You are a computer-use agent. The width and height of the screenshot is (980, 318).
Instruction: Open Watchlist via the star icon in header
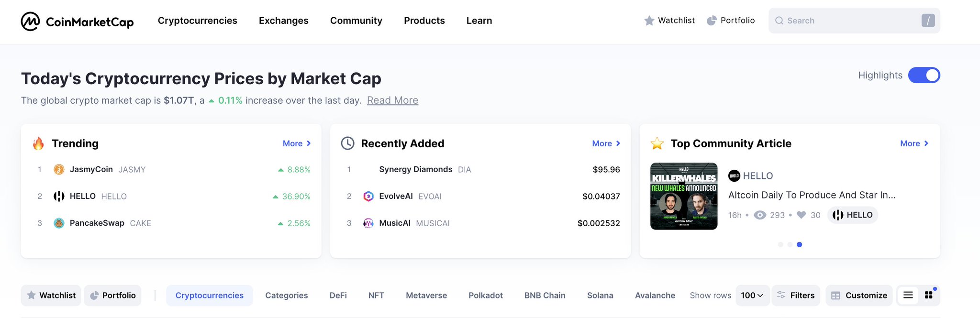click(649, 21)
